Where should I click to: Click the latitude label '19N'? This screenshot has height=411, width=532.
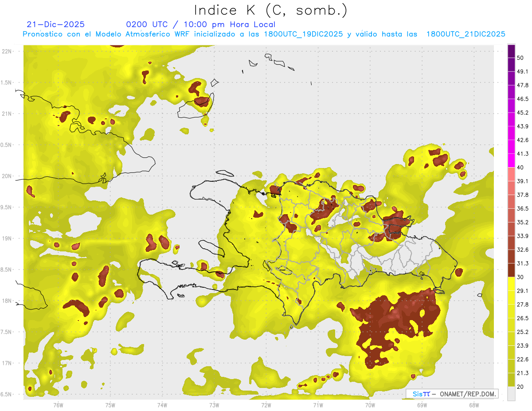click(8, 238)
